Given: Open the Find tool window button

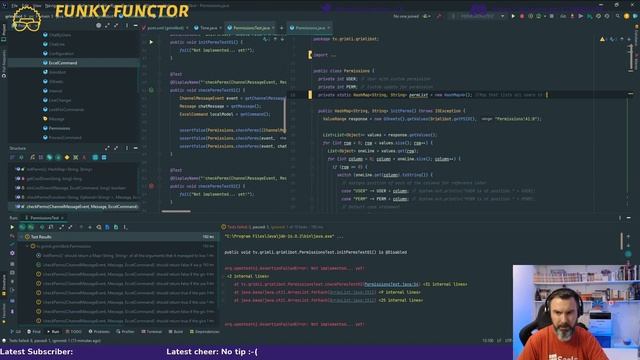Looking at the screenshot, I should click(x=34, y=331).
